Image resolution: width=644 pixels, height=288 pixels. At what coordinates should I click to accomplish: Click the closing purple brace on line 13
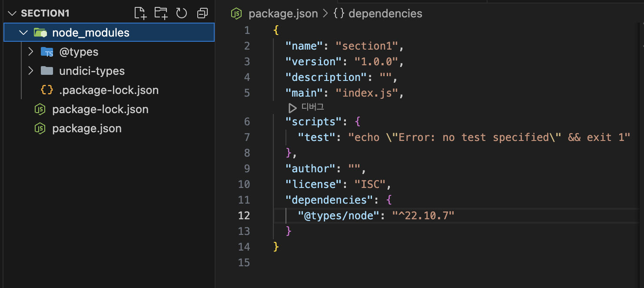click(x=289, y=231)
